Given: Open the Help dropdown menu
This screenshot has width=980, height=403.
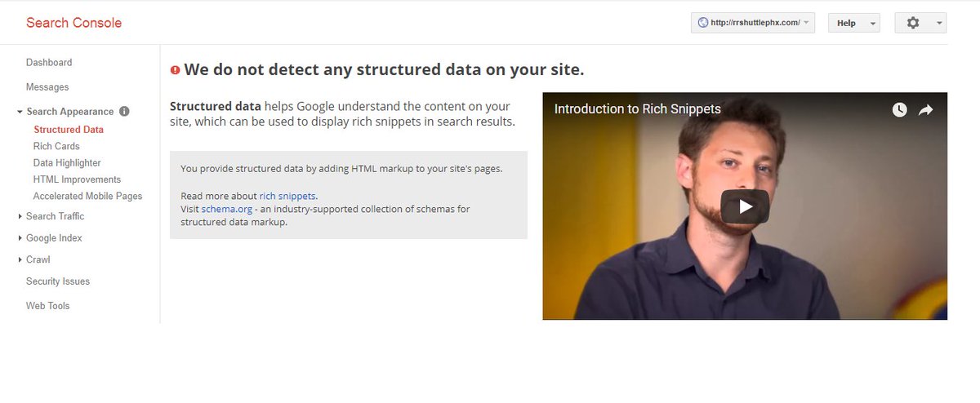Looking at the screenshot, I should point(854,23).
